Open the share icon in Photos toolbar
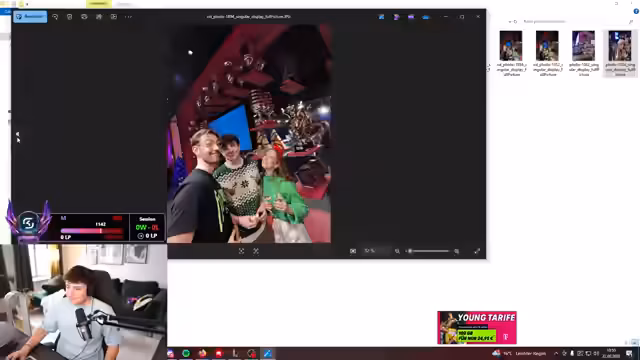 [x=99, y=17]
